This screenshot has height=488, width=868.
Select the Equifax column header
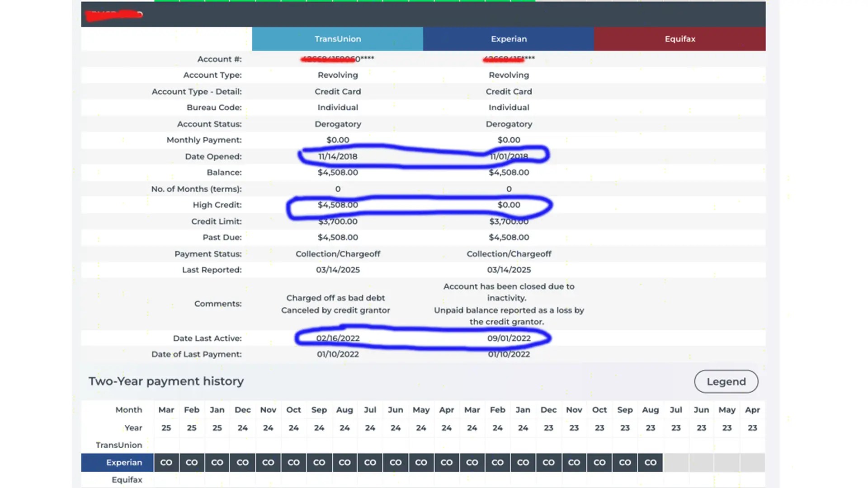[680, 39]
